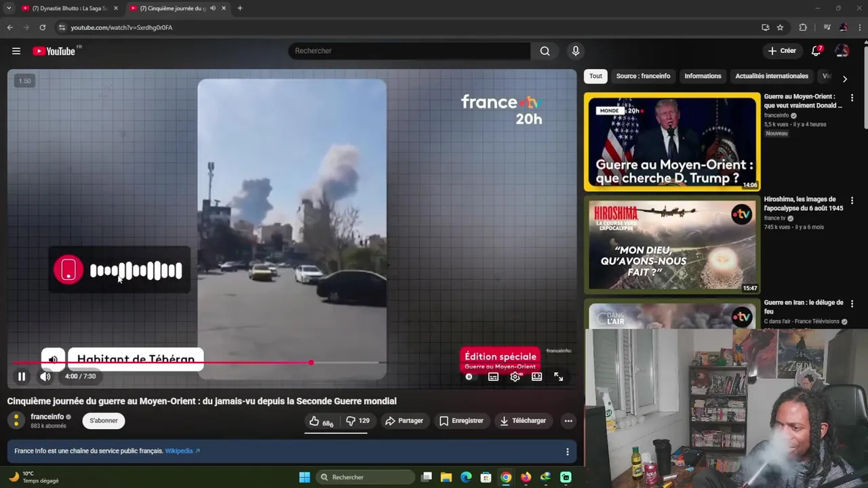Open the Hiroshima video thumbnail
The height and width of the screenshot is (488, 868).
coord(672,246)
